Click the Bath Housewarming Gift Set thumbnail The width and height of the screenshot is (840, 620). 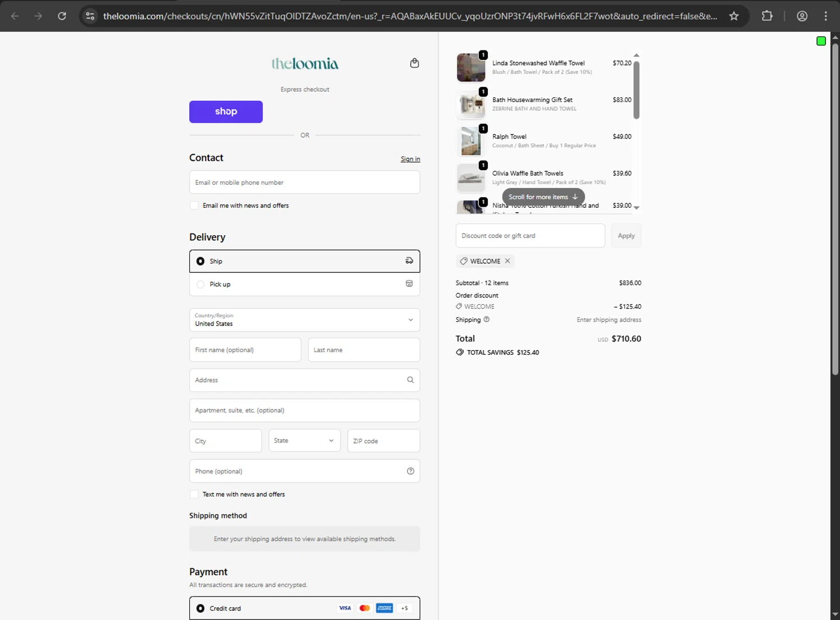[x=471, y=104]
